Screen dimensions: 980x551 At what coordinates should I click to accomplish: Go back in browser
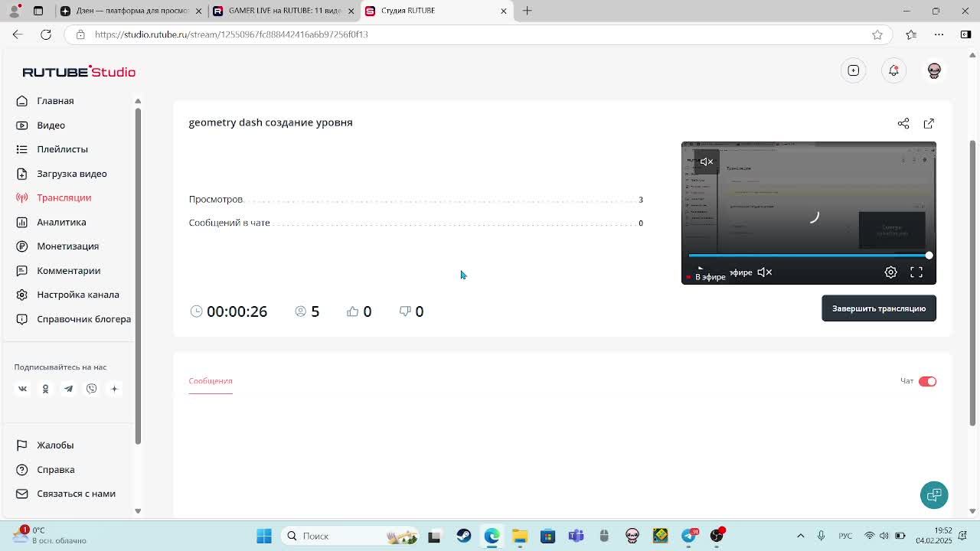pos(18,34)
